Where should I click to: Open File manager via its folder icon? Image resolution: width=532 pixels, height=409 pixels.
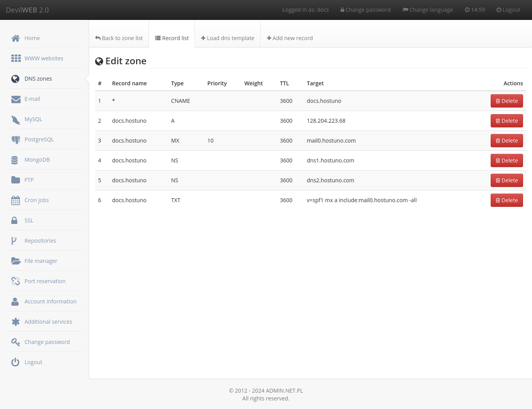pos(16,261)
